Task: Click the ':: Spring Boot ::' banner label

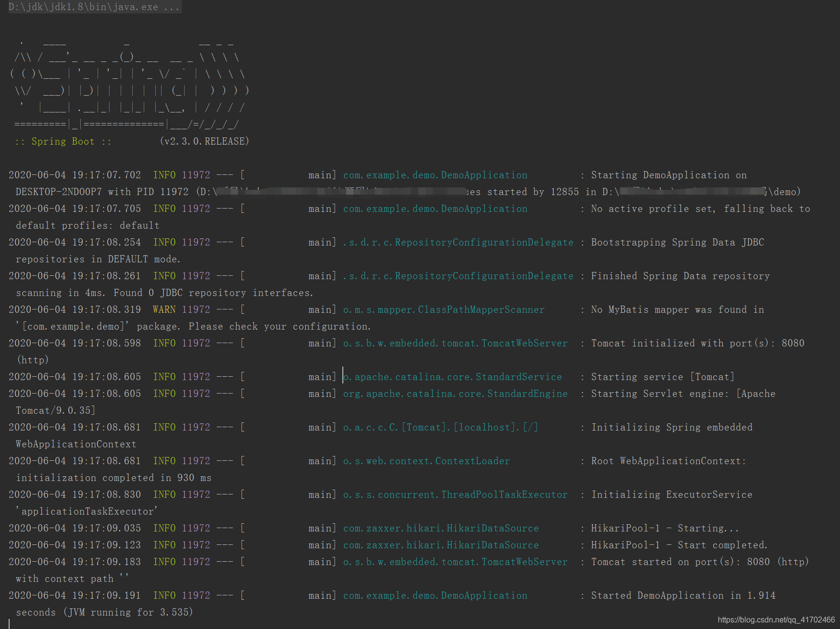Action: click(x=63, y=141)
